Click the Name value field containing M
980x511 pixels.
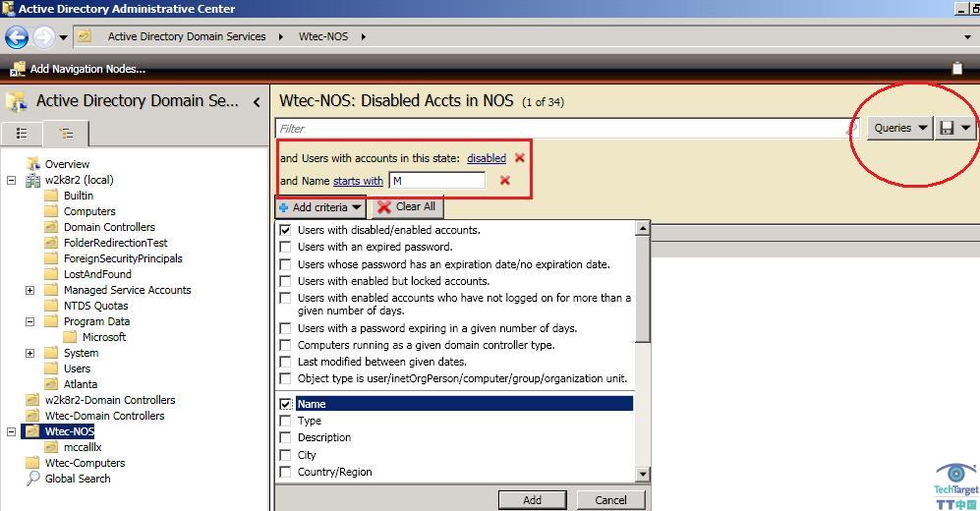tap(436, 181)
